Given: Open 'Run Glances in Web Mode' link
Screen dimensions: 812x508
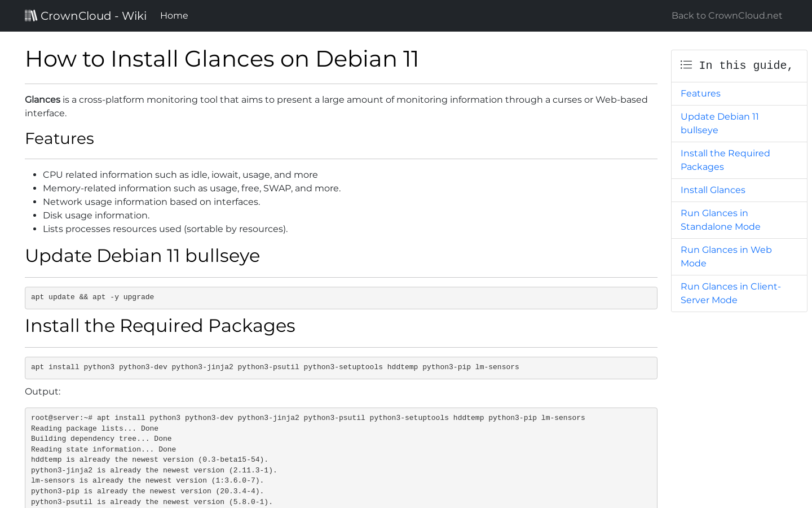Looking at the screenshot, I should click(x=726, y=256).
